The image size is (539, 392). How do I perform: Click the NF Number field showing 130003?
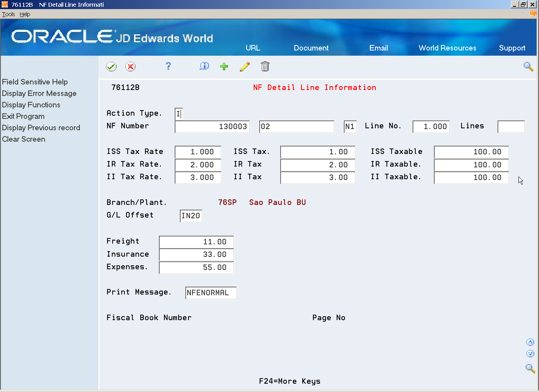(x=212, y=127)
